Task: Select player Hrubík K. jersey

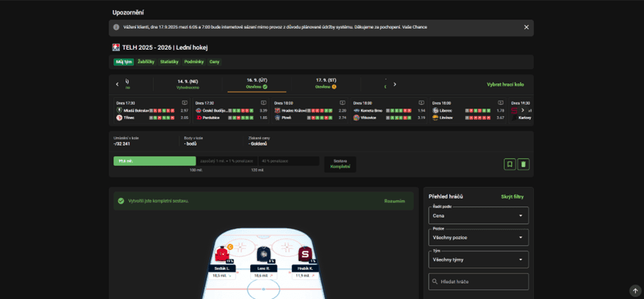Action: 305,254
